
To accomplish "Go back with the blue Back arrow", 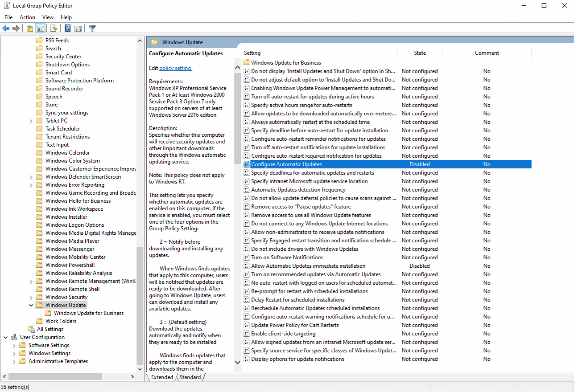I will tap(6, 29).
